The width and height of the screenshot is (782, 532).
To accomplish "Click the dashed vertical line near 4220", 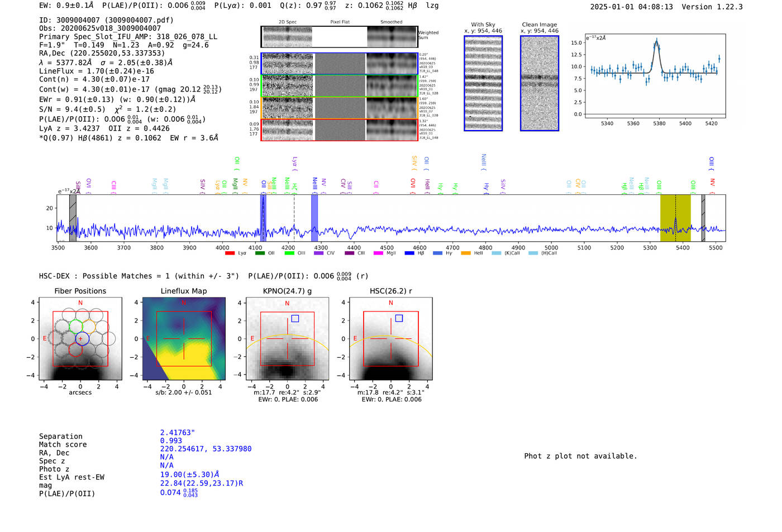I will (x=294, y=218).
